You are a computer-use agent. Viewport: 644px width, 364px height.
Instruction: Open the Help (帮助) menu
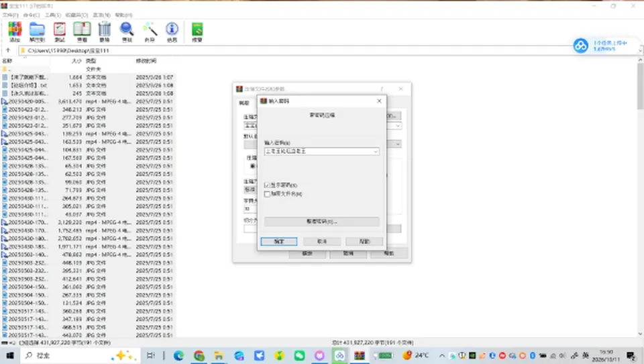(123, 15)
